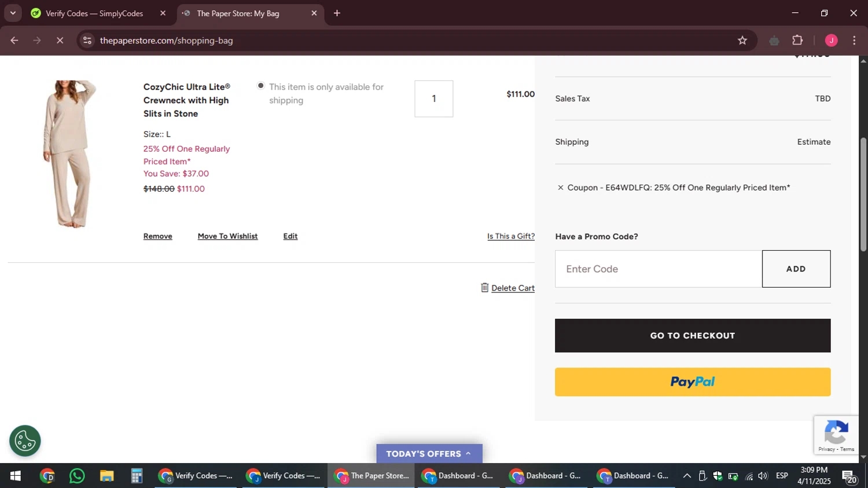The height and width of the screenshot is (488, 868).
Task: Close The Paper Store My Bag tab
Action: pyautogui.click(x=314, y=13)
